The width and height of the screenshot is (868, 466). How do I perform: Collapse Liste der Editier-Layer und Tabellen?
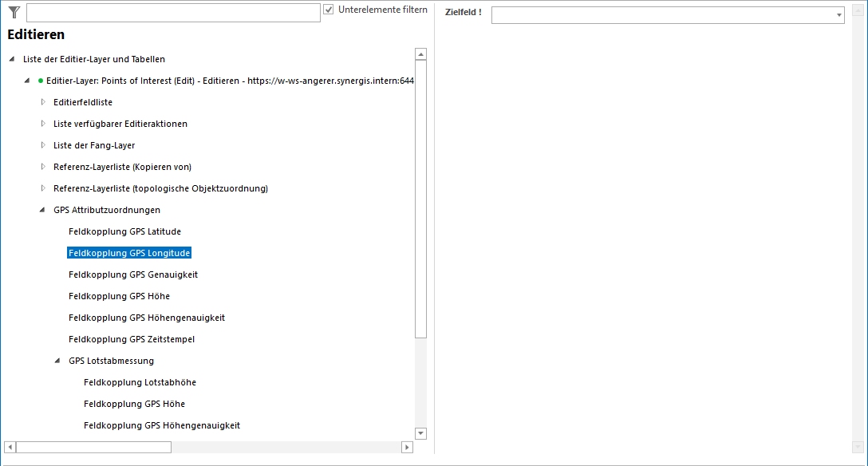(12, 59)
